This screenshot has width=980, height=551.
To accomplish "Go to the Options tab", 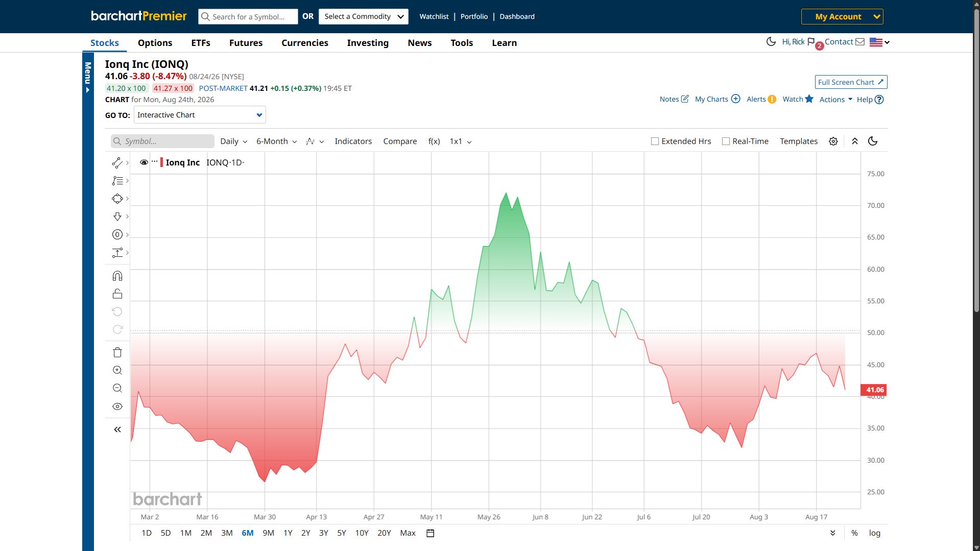I will [155, 43].
